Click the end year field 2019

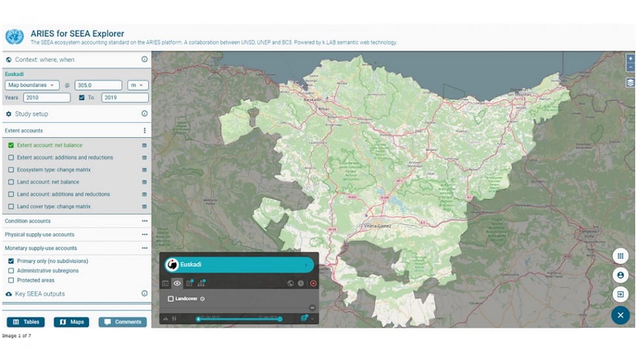[125, 97]
